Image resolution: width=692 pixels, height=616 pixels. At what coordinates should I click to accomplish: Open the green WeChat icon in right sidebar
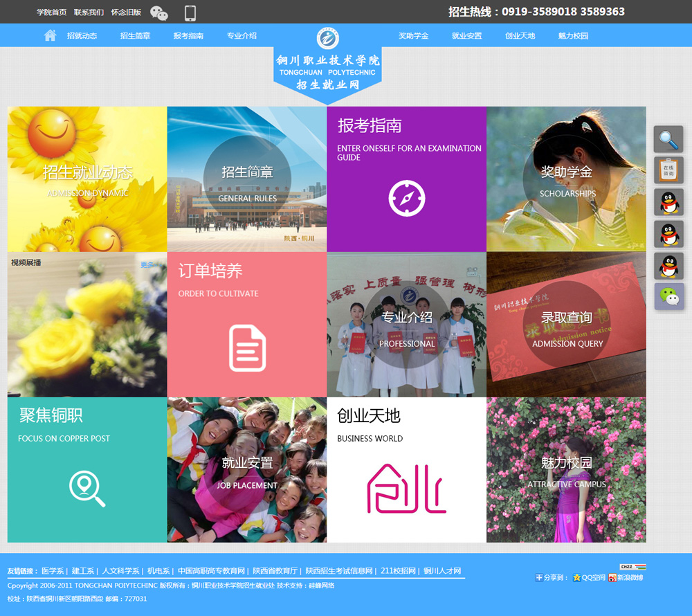point(668,296)
